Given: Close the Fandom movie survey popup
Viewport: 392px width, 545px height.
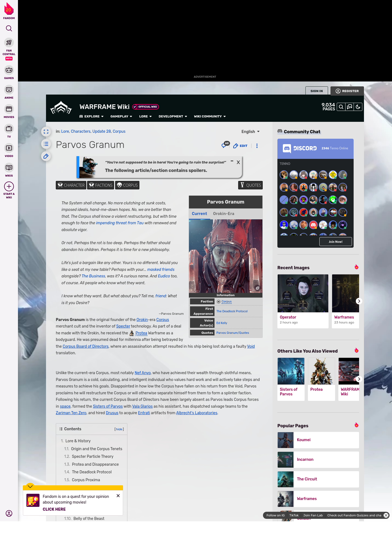Looking at the screenshot, I should (118, 496).
